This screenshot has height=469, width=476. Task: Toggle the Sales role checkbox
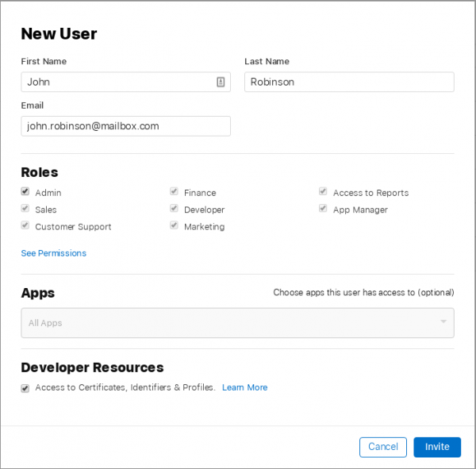click(25, 209)
